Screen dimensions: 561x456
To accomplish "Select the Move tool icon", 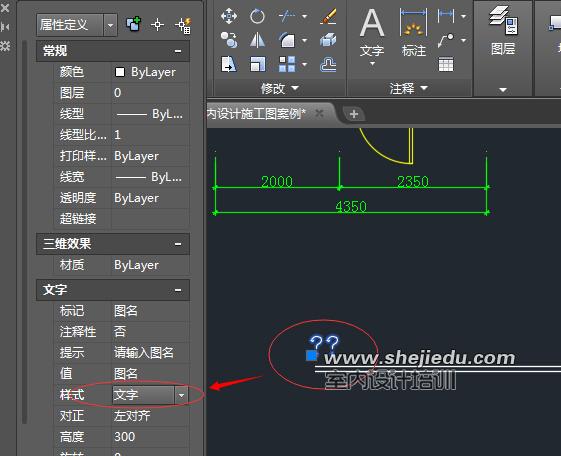I will click(229, 16).
